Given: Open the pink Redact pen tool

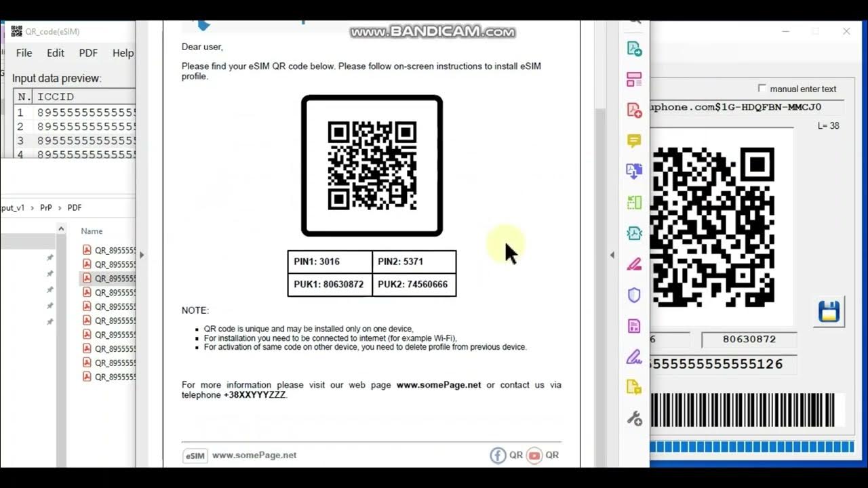Looking at the screenshot, I should click(634, 264).
